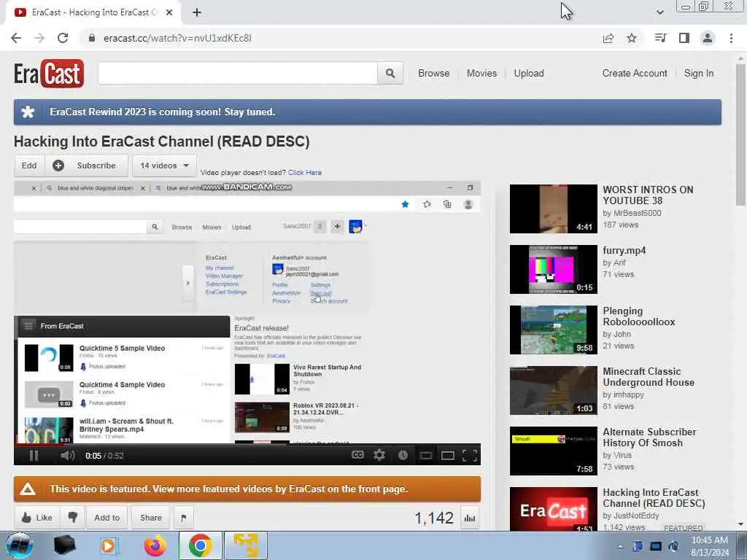The image size is (747, 560).
Task: Open Minecraft Classic Underground House title
Action: point(649,377)
